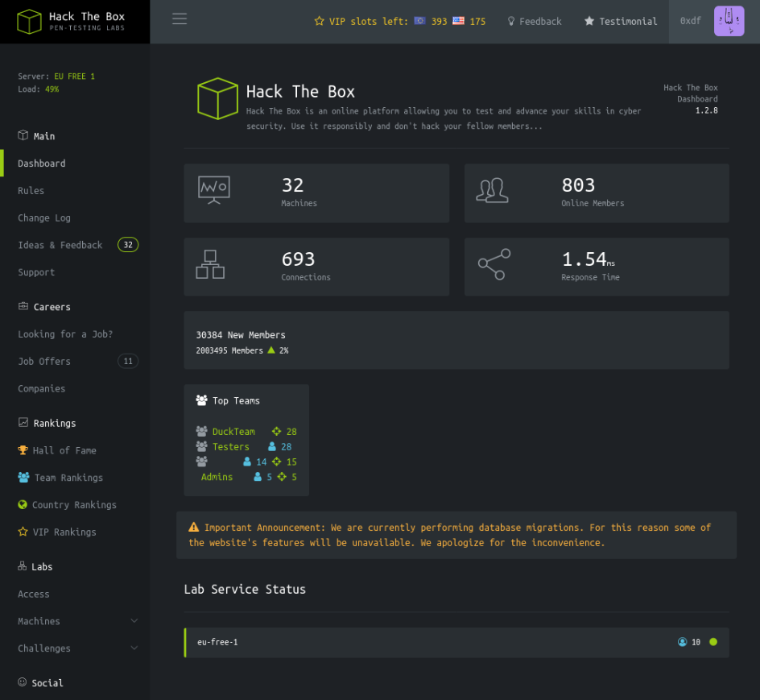This screenshot has height=700, width=760.
Task: Click the Testers member count icon
Action: pos(272,447)
